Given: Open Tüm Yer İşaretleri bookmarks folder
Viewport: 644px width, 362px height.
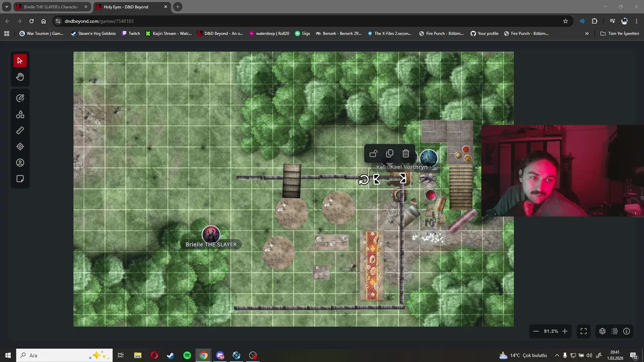Looking at the screenshot, I should tap(619, 34).
